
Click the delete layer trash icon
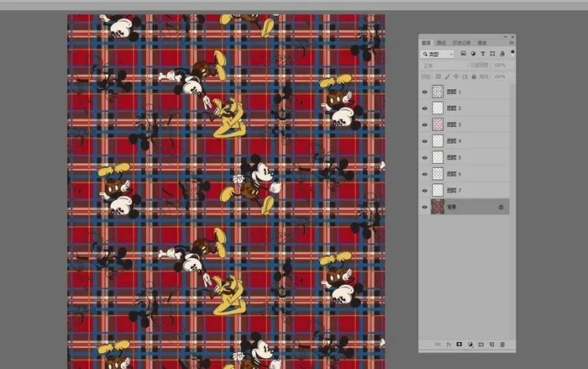pos(502,345)
